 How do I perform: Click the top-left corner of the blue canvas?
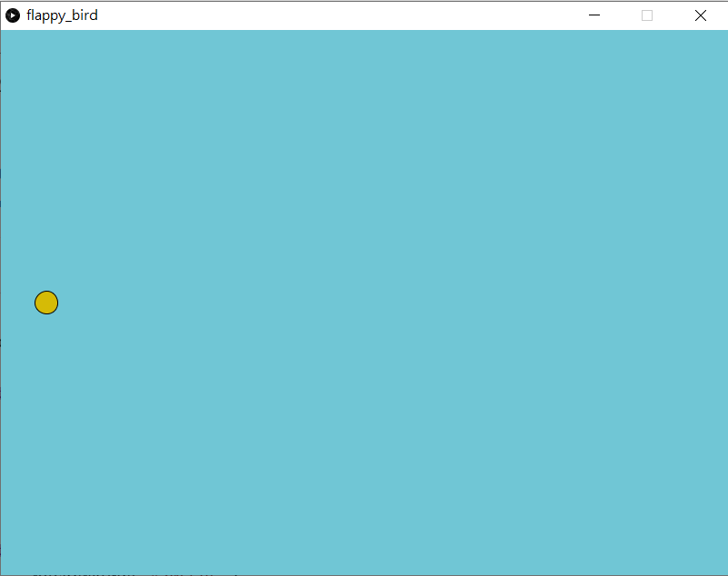(5, 35)
